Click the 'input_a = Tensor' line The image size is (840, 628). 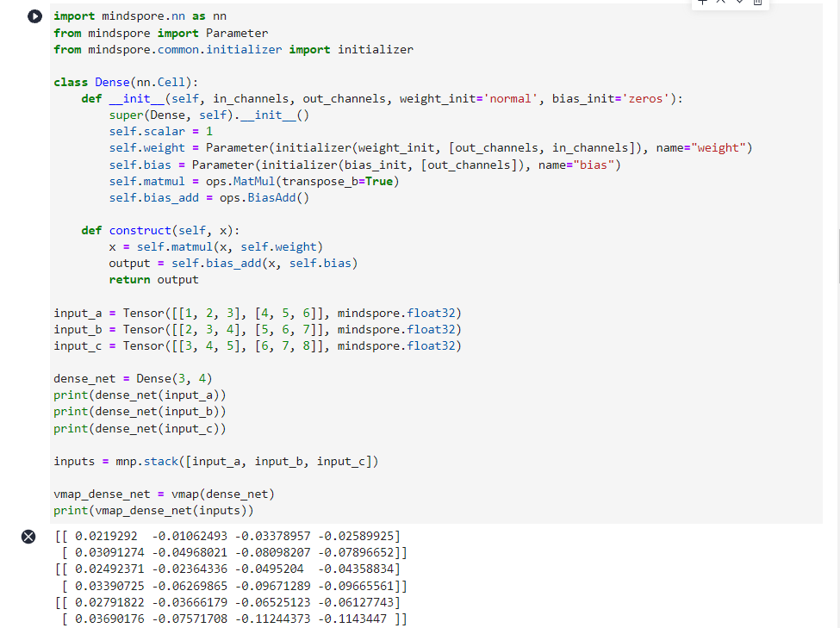click(x=257, y=313)
